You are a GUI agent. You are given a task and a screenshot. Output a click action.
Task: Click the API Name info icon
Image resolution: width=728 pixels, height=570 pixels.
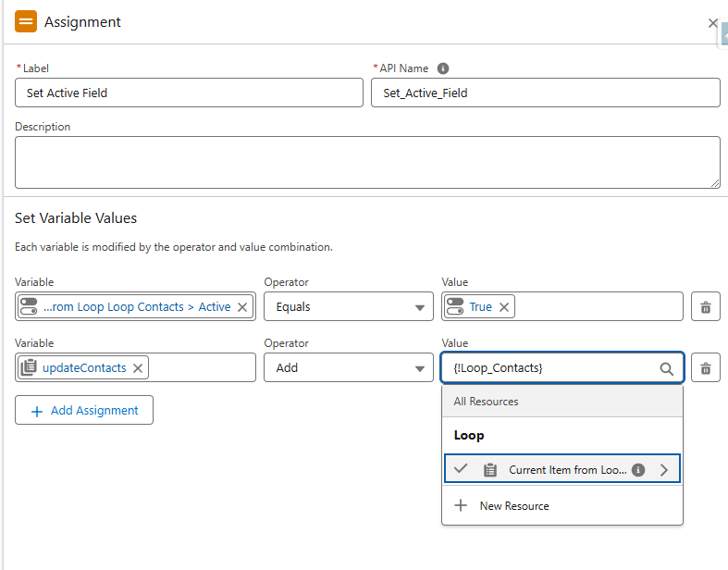443,68
